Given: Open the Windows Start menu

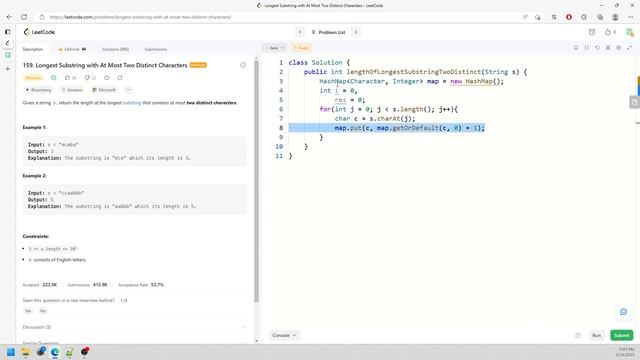Looking at the screenshot, I should pyautogui.click(x=11, y=352).
